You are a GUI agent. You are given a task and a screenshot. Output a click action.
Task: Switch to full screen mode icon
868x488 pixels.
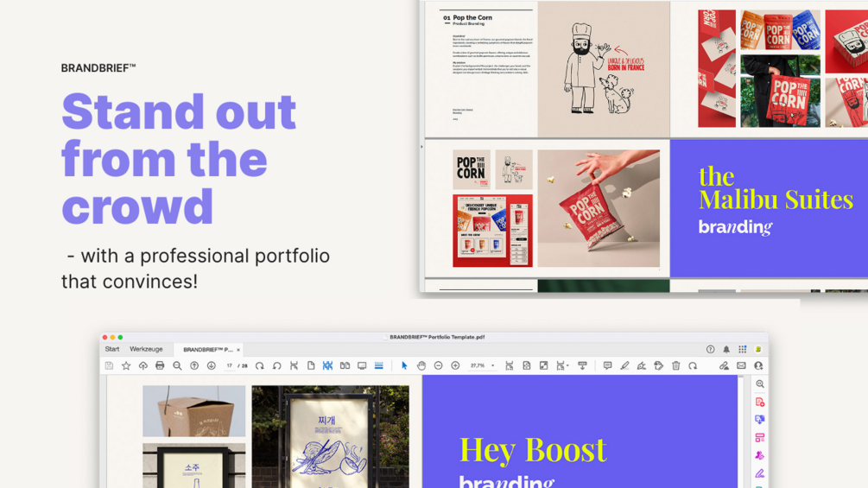[543, 365]
